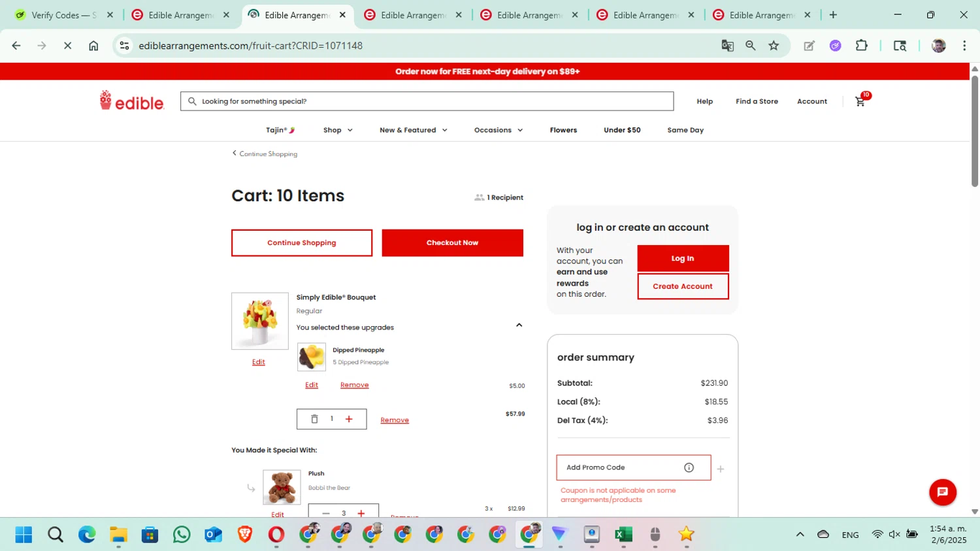Click the Continue Shopping back link

click(x=265, y=154)
